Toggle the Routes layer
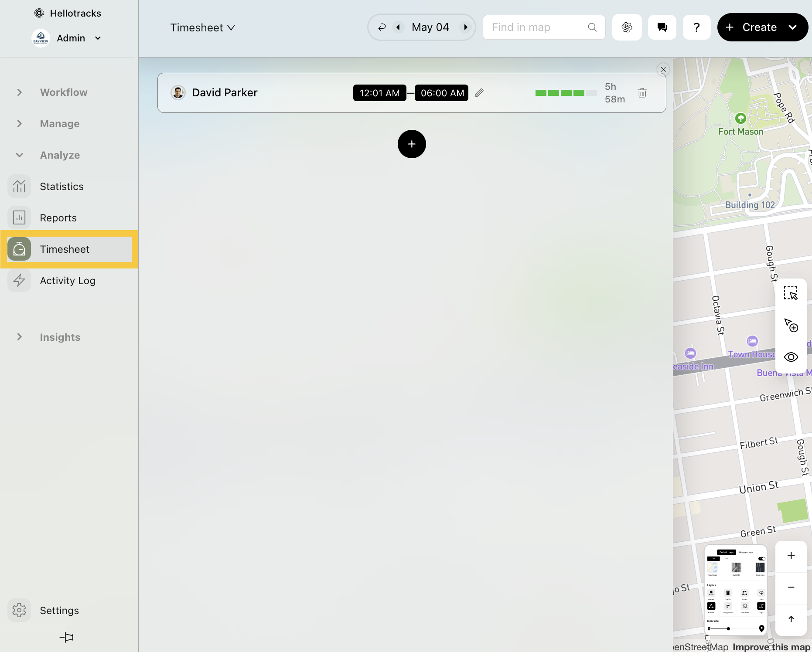This screenshot has height=652, width=812. 711,606
